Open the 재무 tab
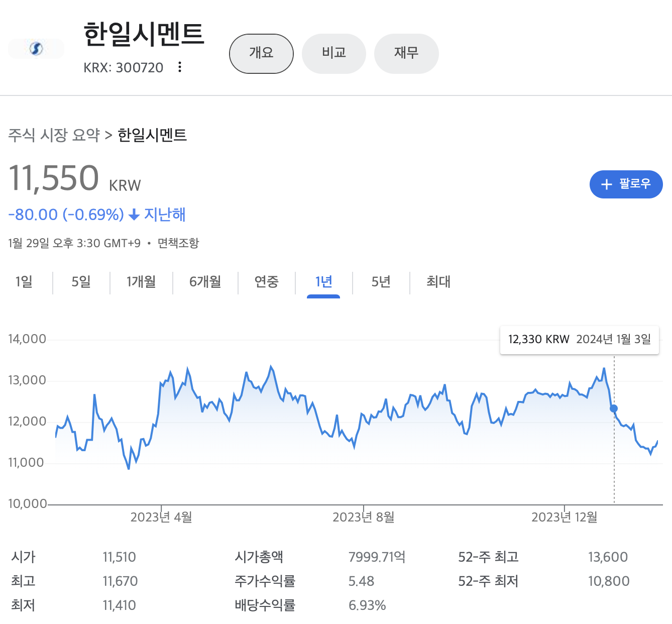The height and width of the screenshot is (624, 672). point(406,54)
